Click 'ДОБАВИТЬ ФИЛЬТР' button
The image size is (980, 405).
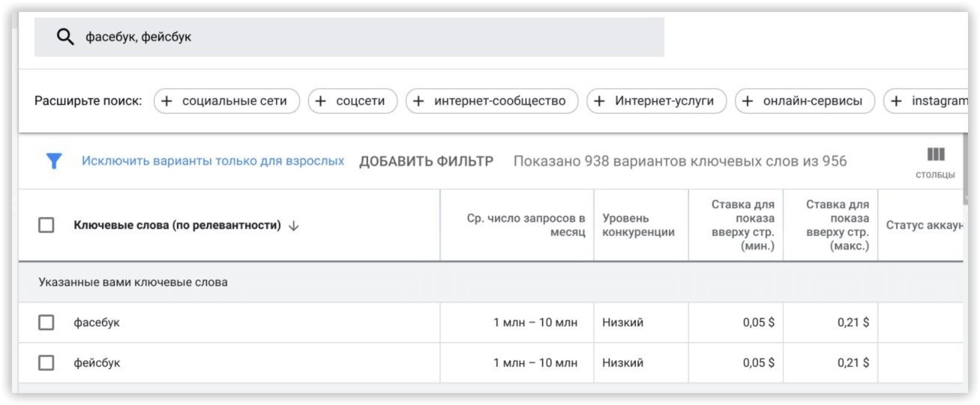pos(426,161)
